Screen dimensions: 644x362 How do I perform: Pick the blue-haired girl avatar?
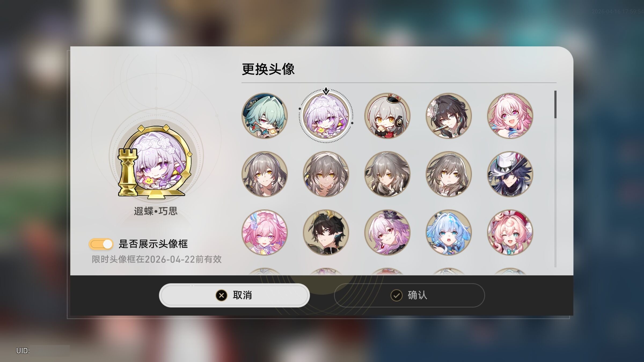pyautogui.click(x=449, y=232)
